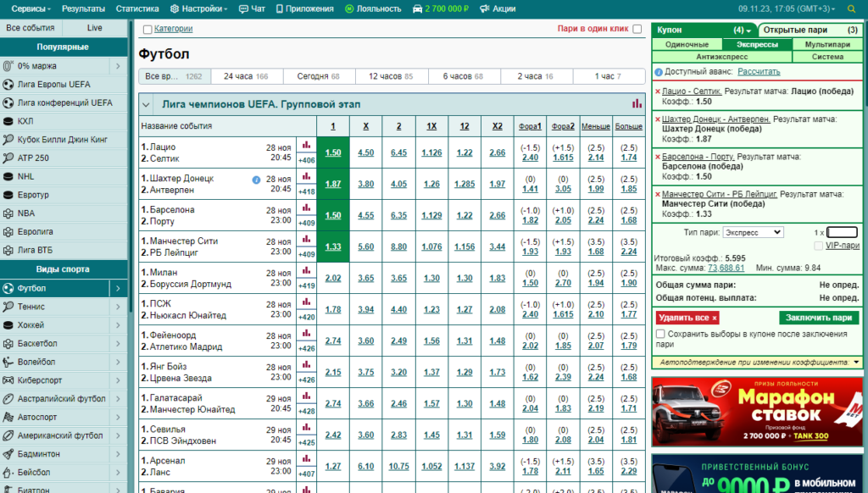Click Заключить пари button
This screenshot has height=493, width=868.
[x=819, y=318]
